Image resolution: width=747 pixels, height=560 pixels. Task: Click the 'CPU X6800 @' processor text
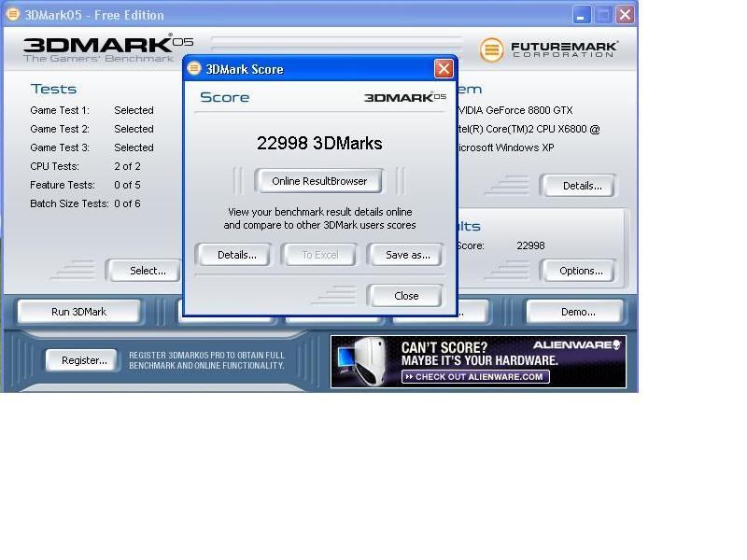tap(568, 129)
